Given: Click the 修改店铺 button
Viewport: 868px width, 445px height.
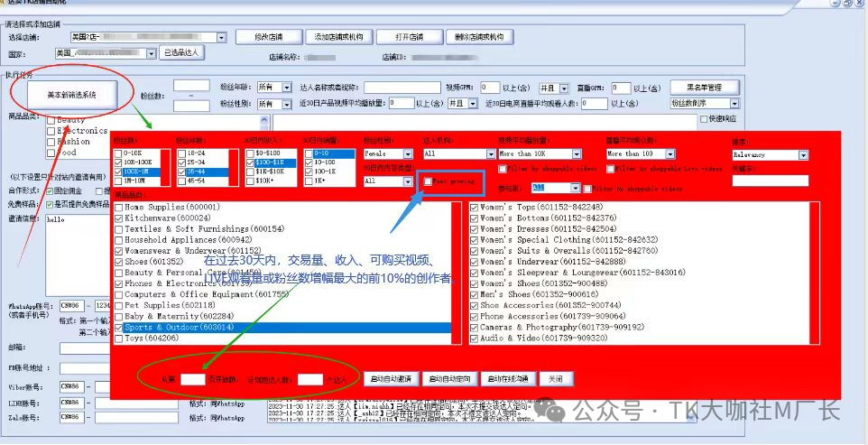Looking at the screenshot, I should [268, 37].
